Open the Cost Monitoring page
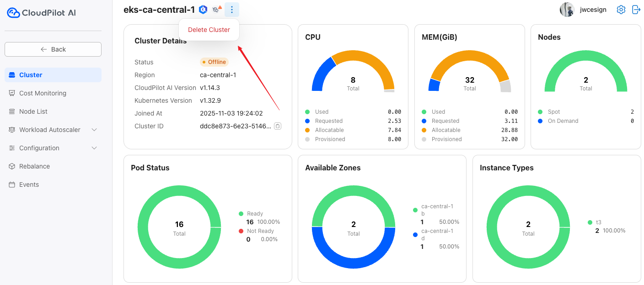Image resolution: width=644 pixels, height=285 pixels. coord(43,93)
